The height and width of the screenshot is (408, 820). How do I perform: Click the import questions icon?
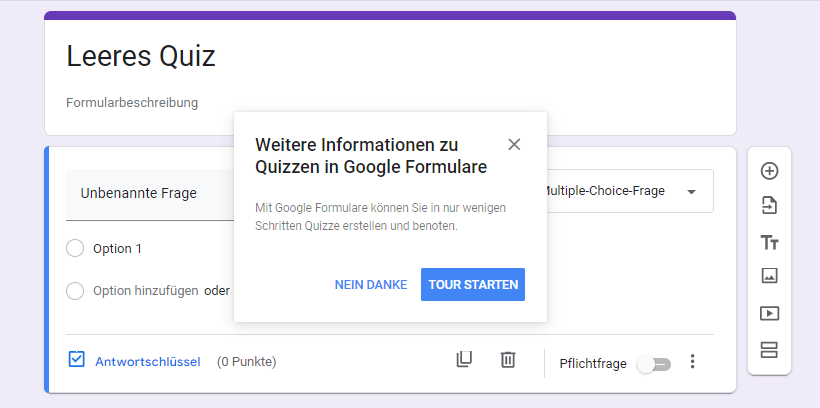[769, 206]
